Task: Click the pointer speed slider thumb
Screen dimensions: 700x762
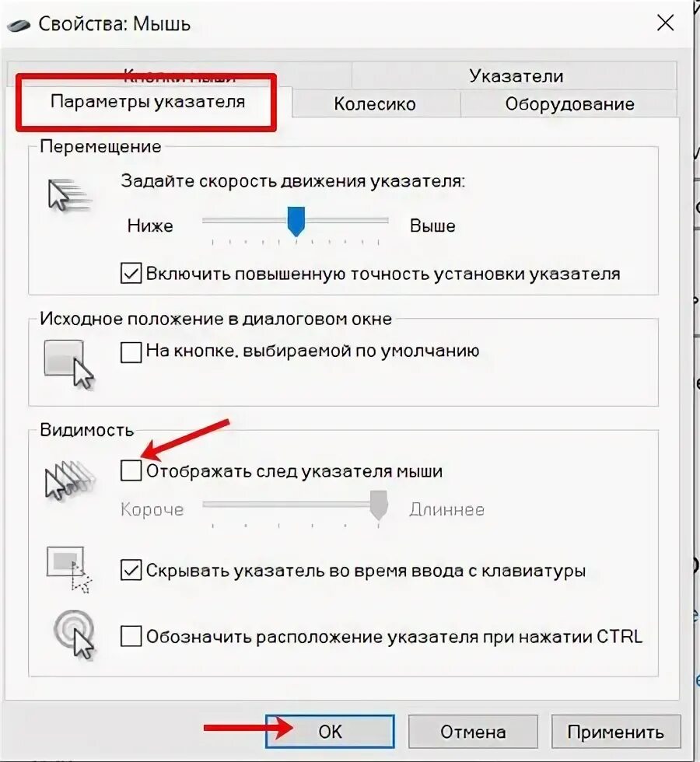Action: 296,221
